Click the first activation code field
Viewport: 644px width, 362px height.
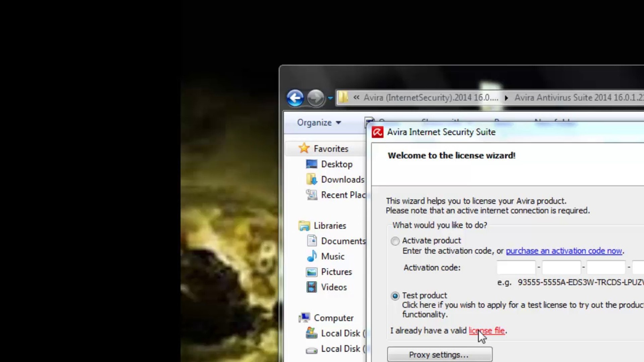(x=516, y=267)
